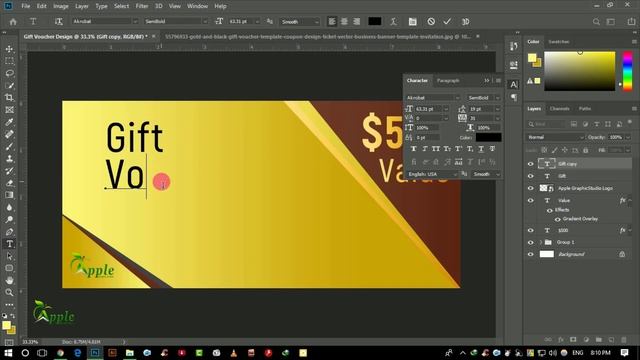Select the Eraser tool

(x=9, y=183)
